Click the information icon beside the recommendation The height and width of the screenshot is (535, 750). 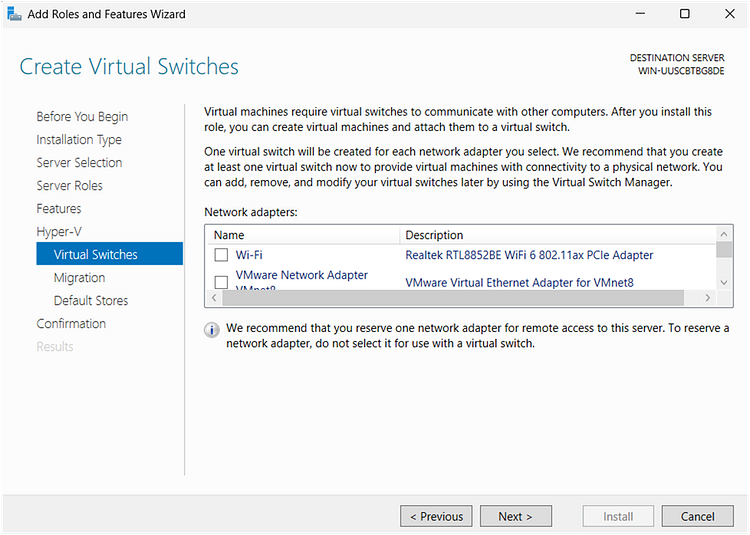point(211,330)
